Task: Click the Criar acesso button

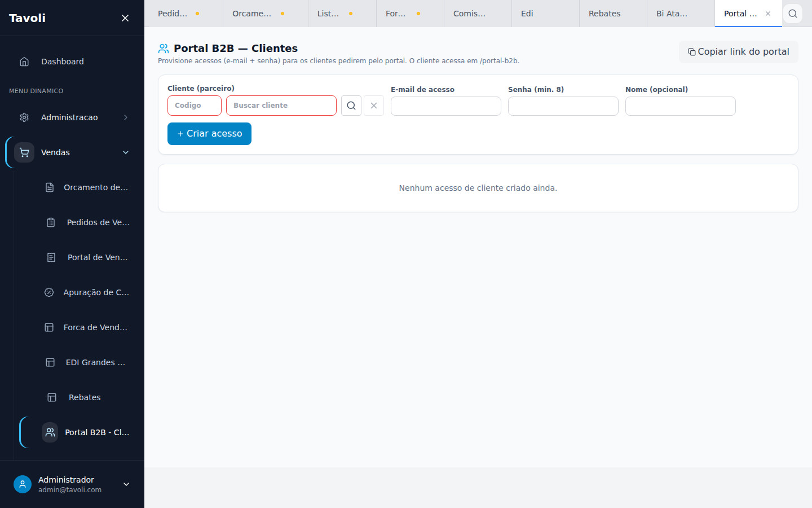Action: click(209, 134)
